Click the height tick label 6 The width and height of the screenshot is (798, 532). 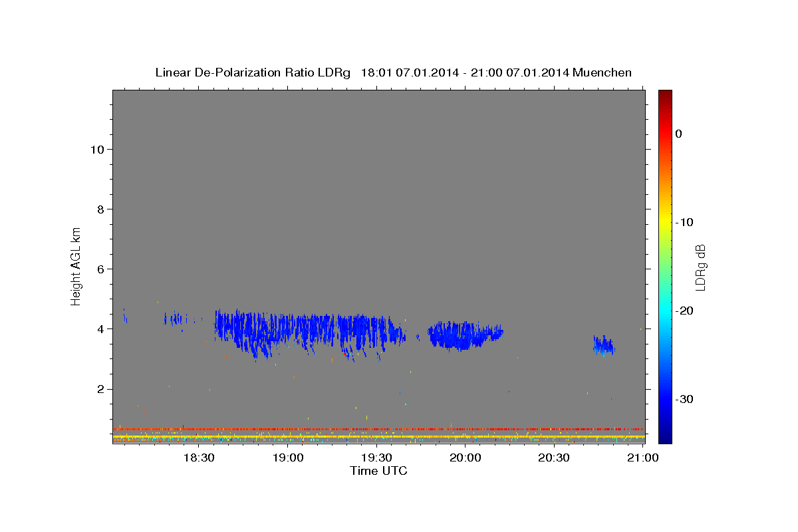tap(100, 269)
